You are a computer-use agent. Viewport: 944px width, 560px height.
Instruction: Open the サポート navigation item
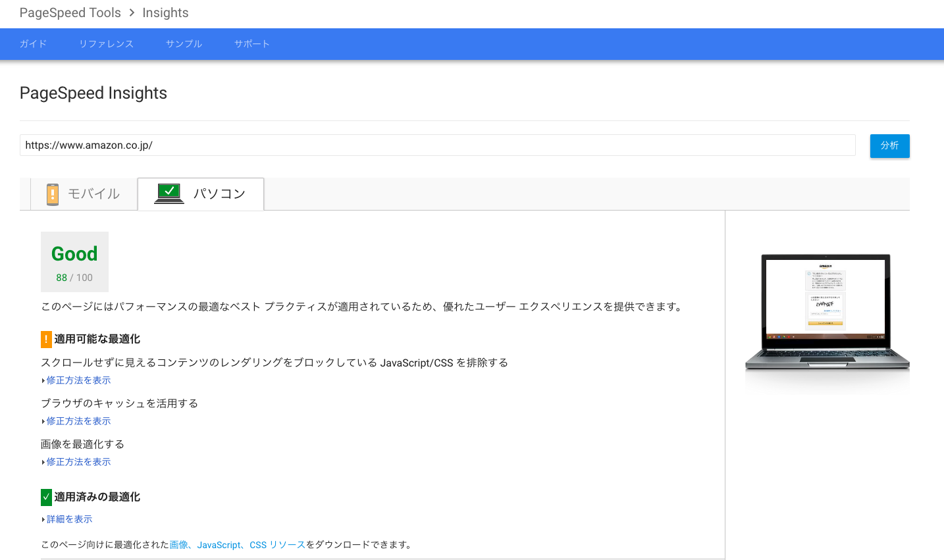pyautogui.click(x=252, y=44)
